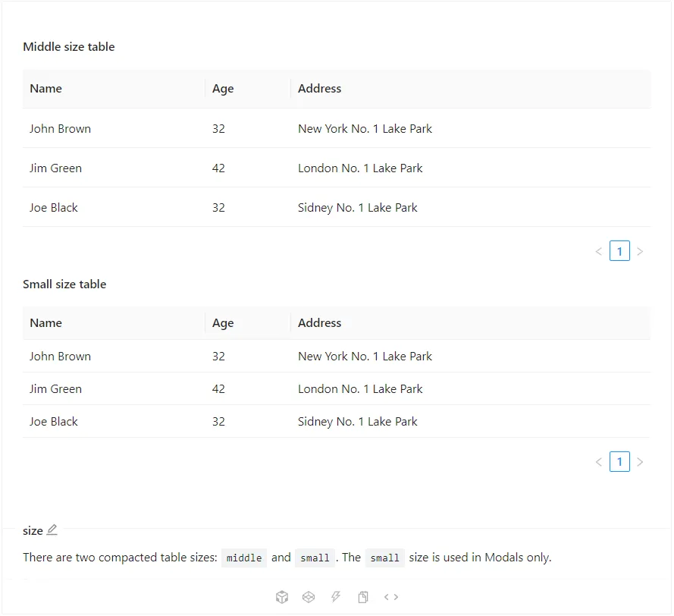Open demo in StackBlitz lightning icon
674x616 pixels.
tap(336, 597)
